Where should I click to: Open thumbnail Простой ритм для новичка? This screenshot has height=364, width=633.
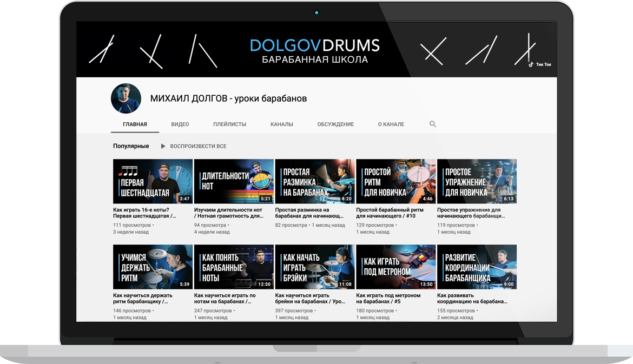click(396, 181)
